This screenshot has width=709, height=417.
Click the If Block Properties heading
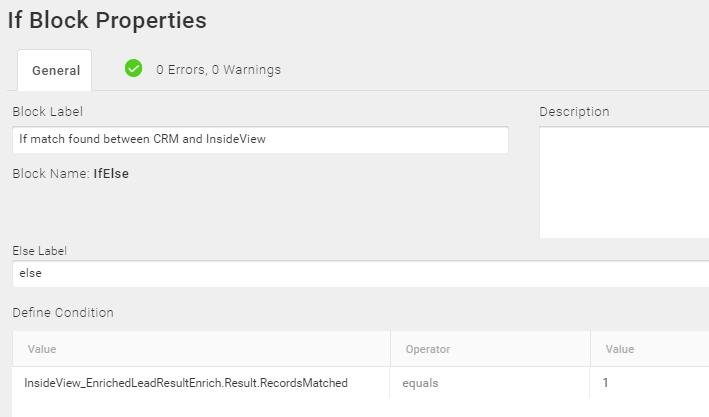(x=107, y=20)
